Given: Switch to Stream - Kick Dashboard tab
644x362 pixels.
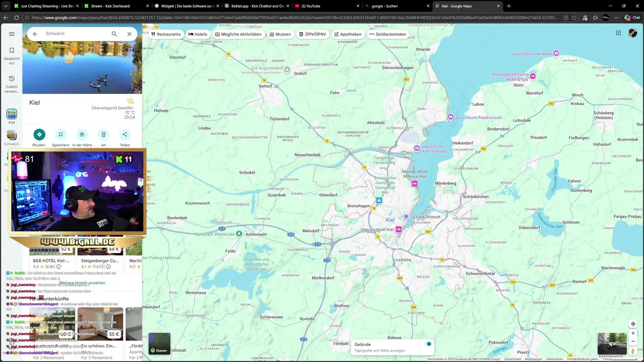Looking at the screenshot, I should tap(115, 6).
